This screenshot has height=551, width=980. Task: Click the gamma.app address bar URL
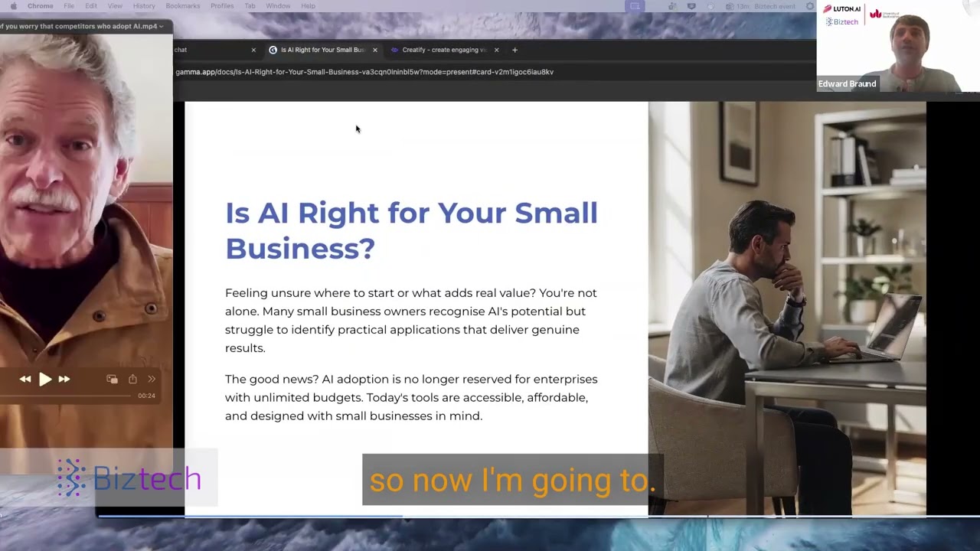coord(364,72)
